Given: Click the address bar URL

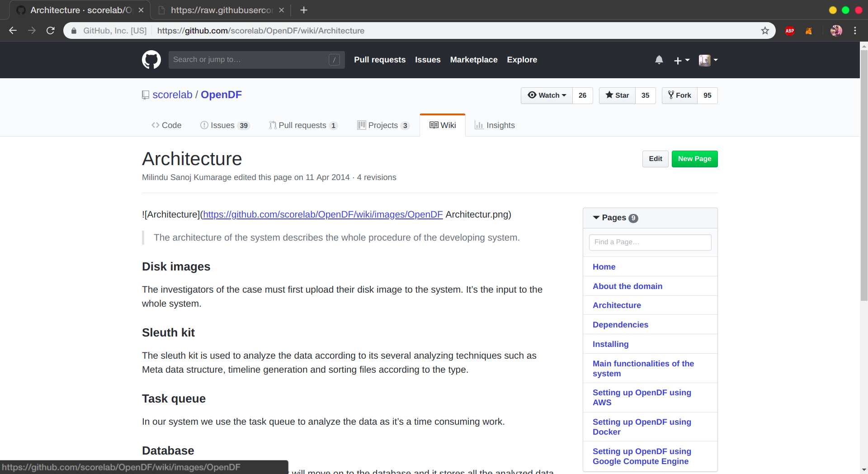Looking at the screenshot, I should pyautogui.click(x=261, y=31).
